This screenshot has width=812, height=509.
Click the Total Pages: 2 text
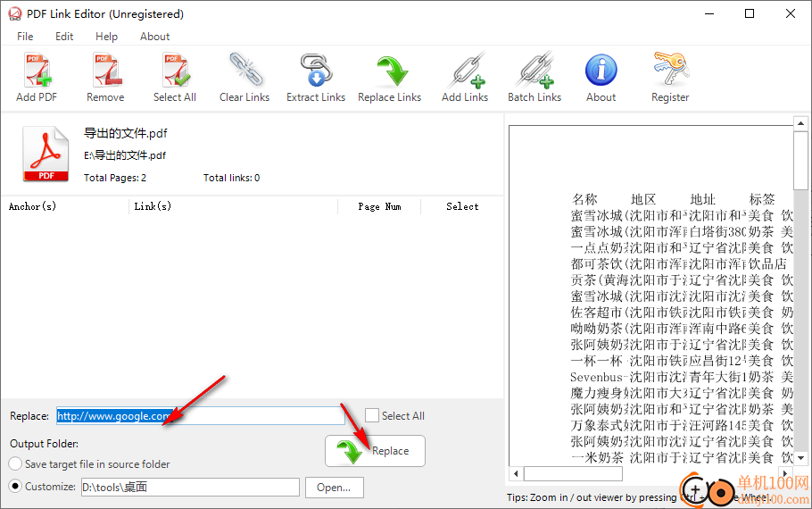point(115,178)
